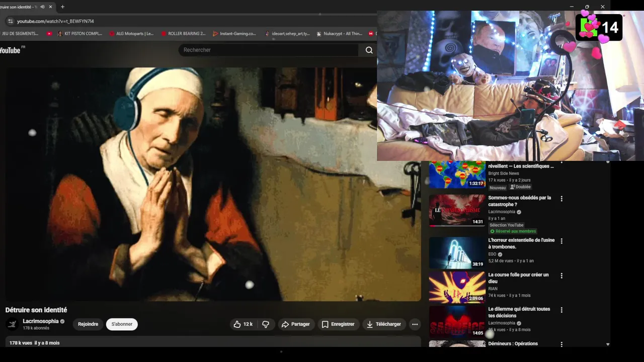Minimize the browser window
This screenshot has height=362, width=644.
[572, 7]
